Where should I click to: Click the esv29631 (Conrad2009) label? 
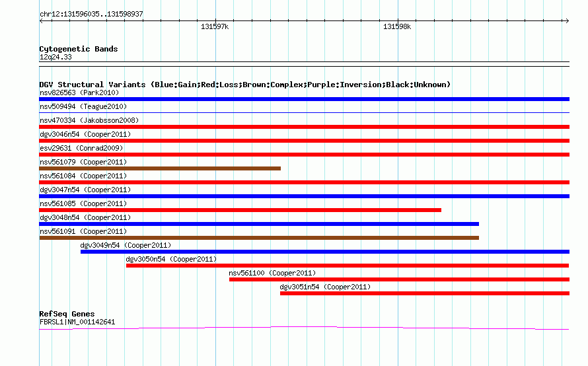[x=81, y=148]
